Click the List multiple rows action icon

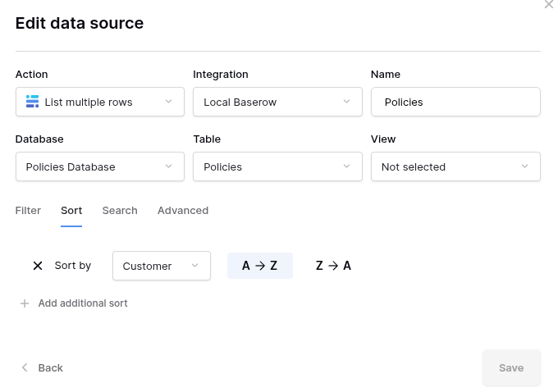[x=32, y=102]
